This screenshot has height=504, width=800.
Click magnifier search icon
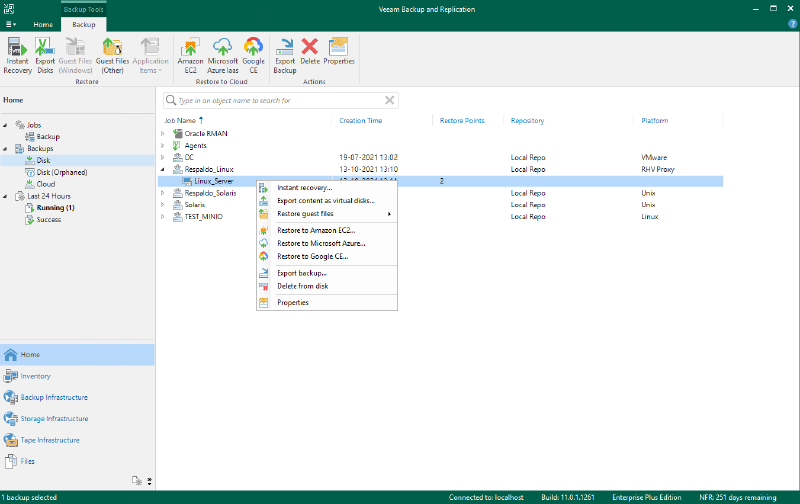click(x=171, y=100)
